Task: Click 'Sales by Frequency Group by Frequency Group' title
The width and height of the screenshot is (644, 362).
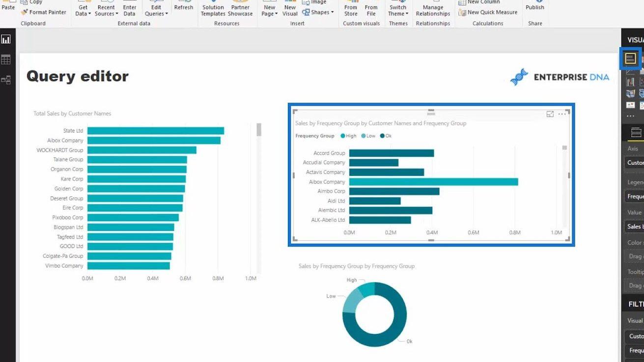Action: pos(357,266)
